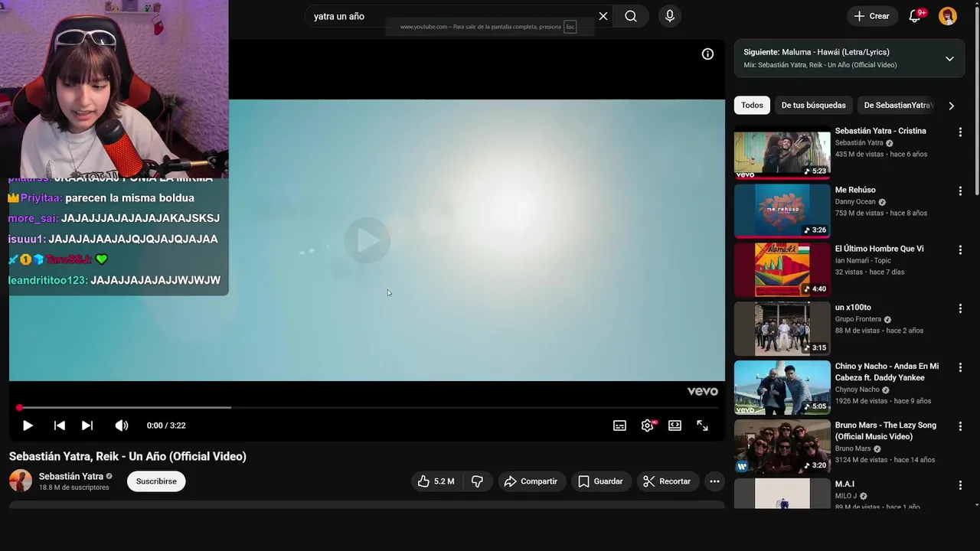Switch to theater mode
This screenshot has height=551, width=980.
pos(675,425)
